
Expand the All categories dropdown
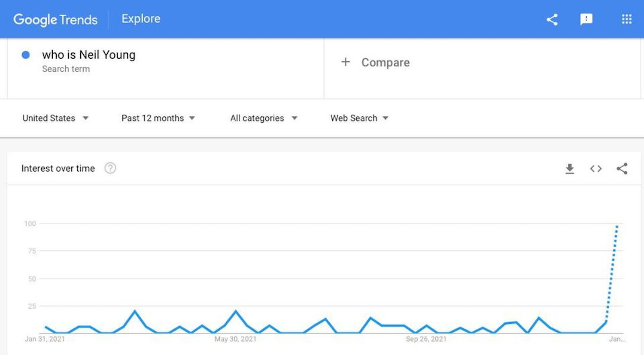point(264,118)
